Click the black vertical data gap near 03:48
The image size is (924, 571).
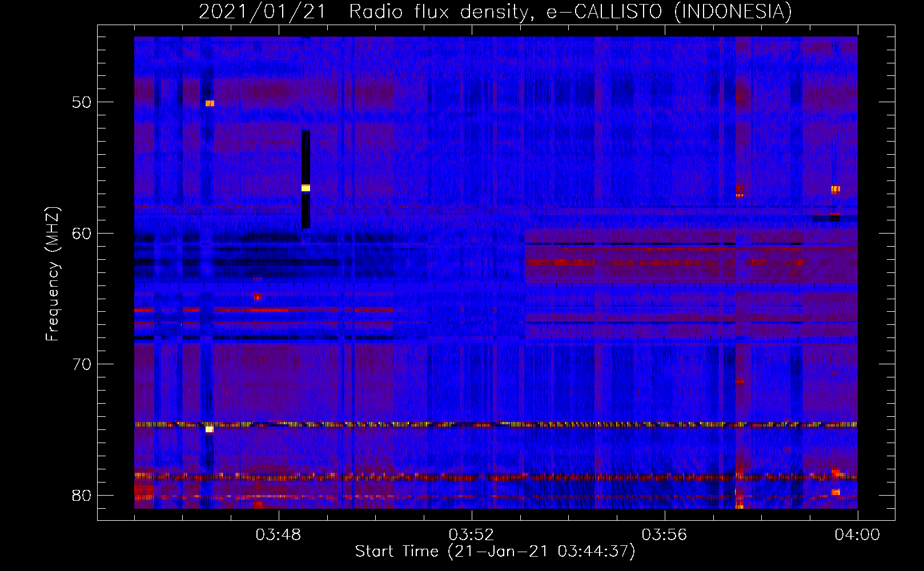(306, 179)
